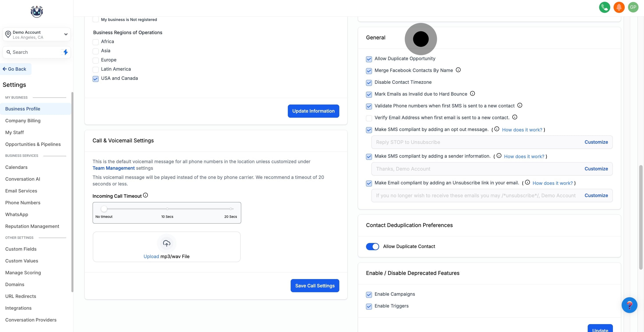Enable Verify Email Address checkbox
The width and height of the screenshot is (644, 332).
(369, 118)
